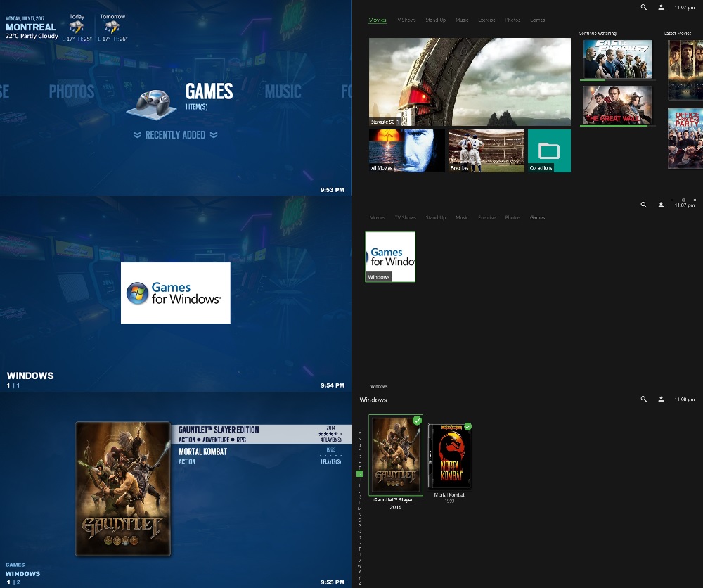Open the large Games for Windows tile on blue screen
This screenshot has width=703, height=588.
coord(176,293)
